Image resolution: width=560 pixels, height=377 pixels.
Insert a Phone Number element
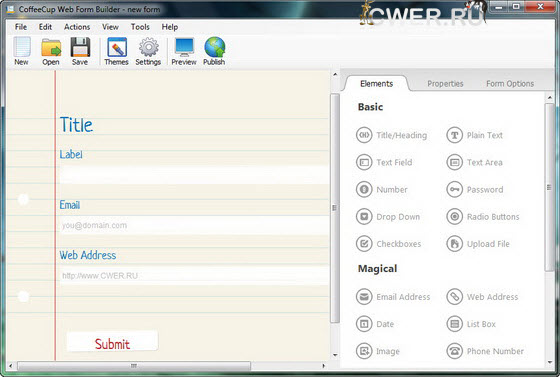coord(485,351)
